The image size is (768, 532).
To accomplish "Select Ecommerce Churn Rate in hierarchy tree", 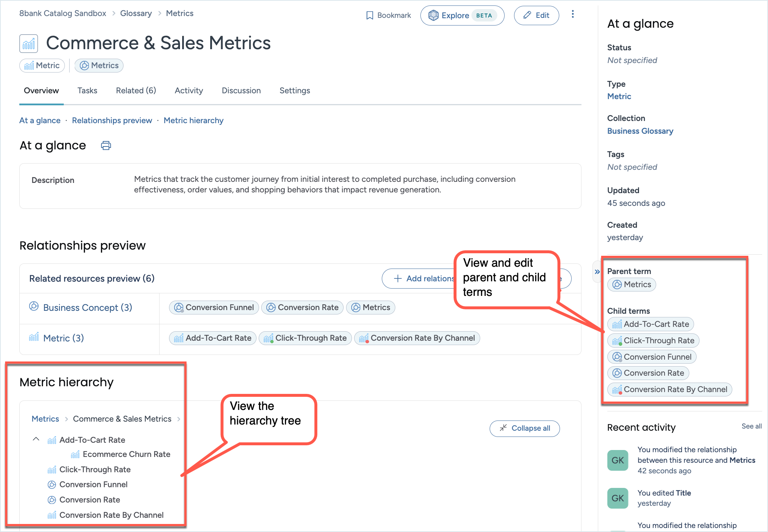I will click(126, 454).
